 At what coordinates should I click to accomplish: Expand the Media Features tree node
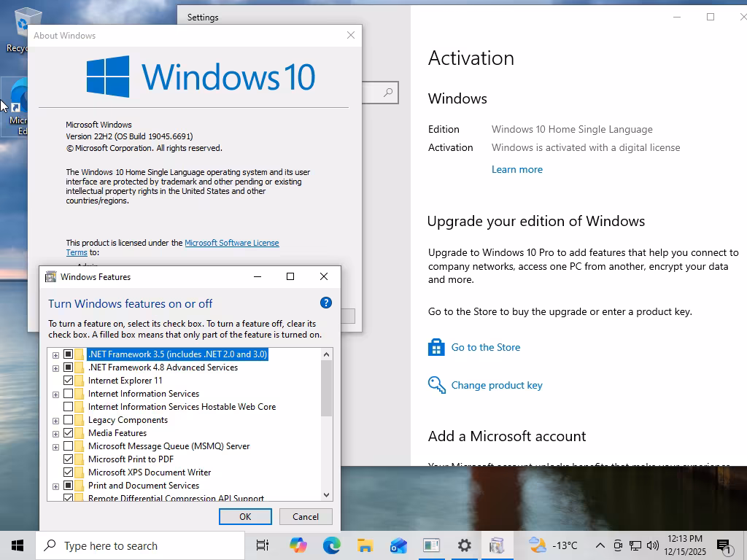[x=55, y=434]
